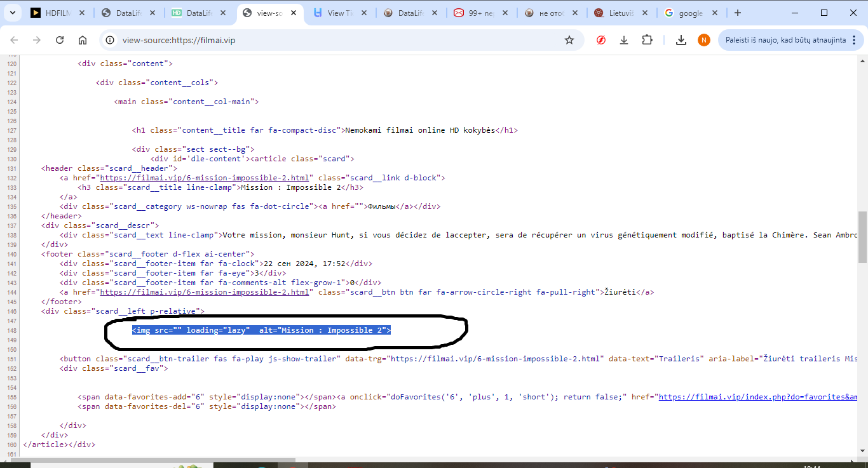Click the div id dle-content line

pos(252,159)
